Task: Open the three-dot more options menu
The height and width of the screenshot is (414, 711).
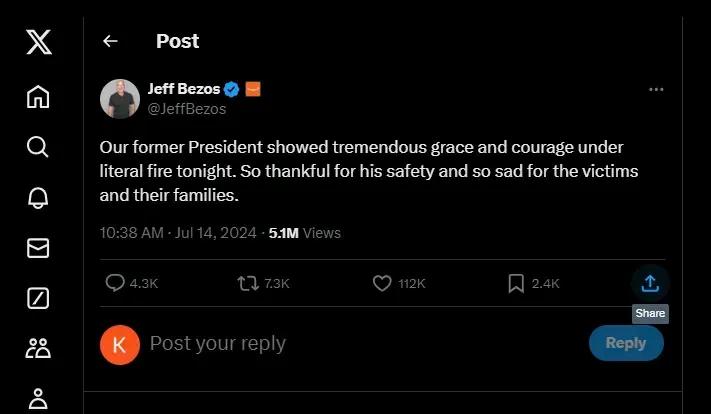Action: (x=656, y=89)
